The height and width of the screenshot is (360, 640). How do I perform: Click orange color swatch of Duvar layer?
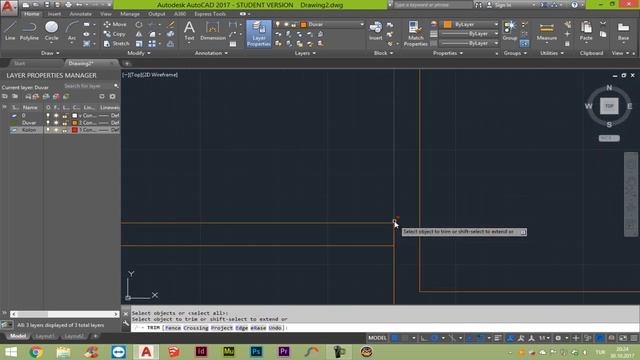(75, 122)
